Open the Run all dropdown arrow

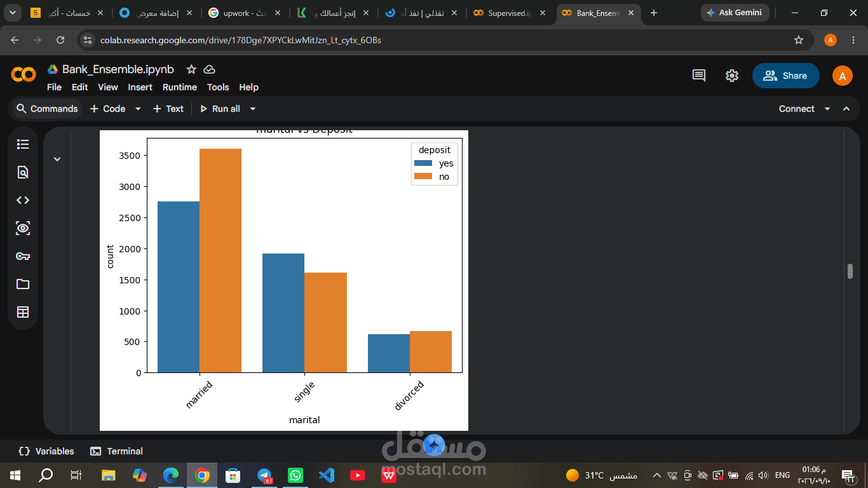tap(252, 109)
